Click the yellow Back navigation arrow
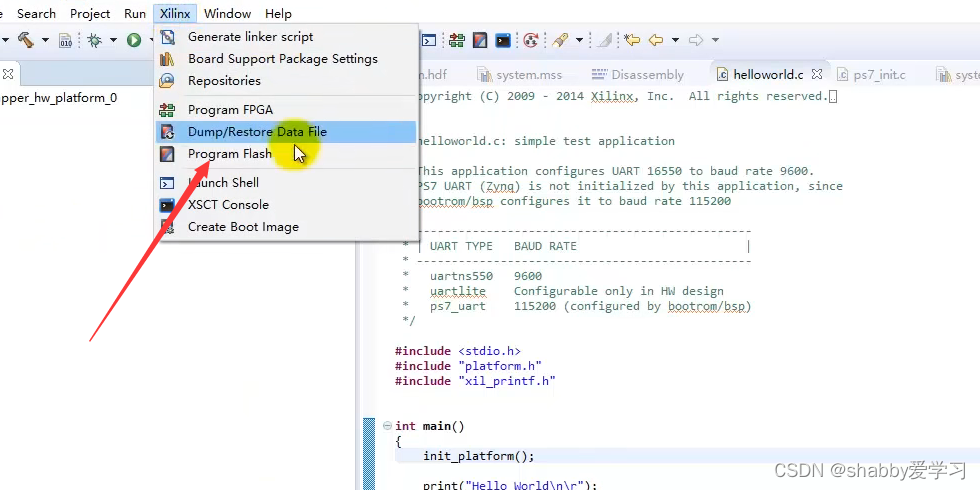Viewport: 980px width, 490px height. (656, 41)
